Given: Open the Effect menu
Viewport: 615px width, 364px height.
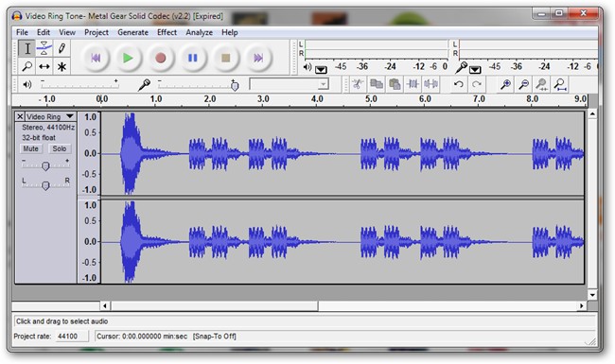Looking at the screenshot, I should coord(167,32).
